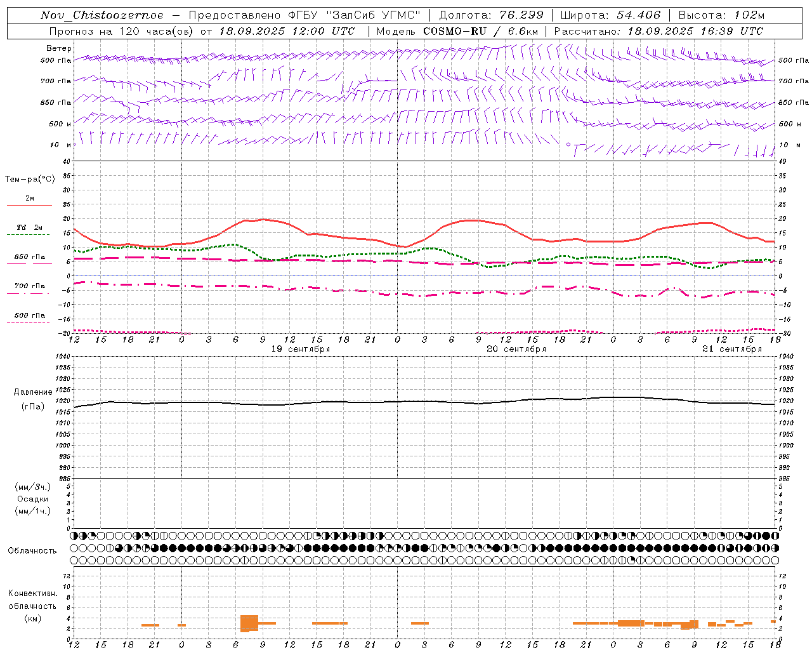Screen dimensions: 812x650
Task: Click the forecast start "18.09.2025 12:00 UTC"
Action: [x=287, y=31]
